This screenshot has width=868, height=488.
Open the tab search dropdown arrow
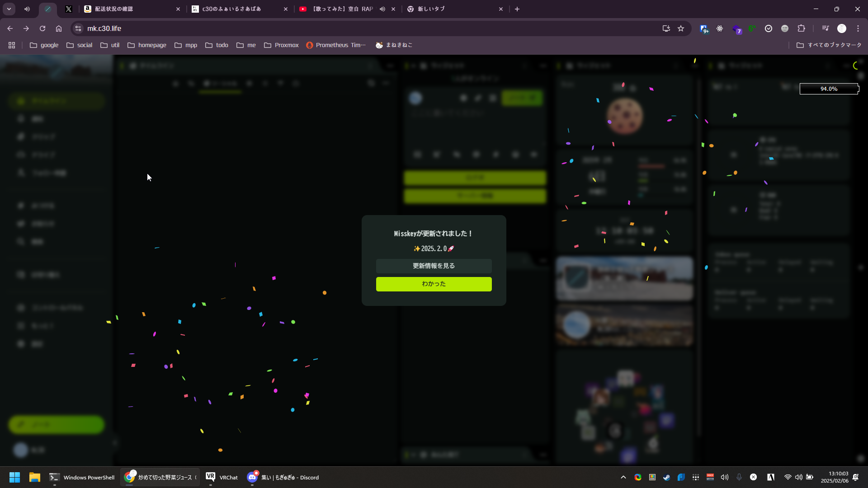coord(9,9)
